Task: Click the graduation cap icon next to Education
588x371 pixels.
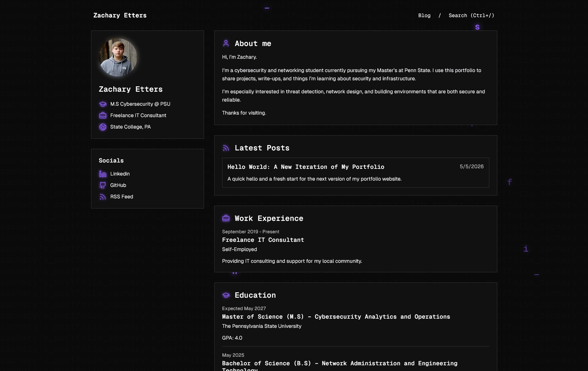Action: [226, 295]
